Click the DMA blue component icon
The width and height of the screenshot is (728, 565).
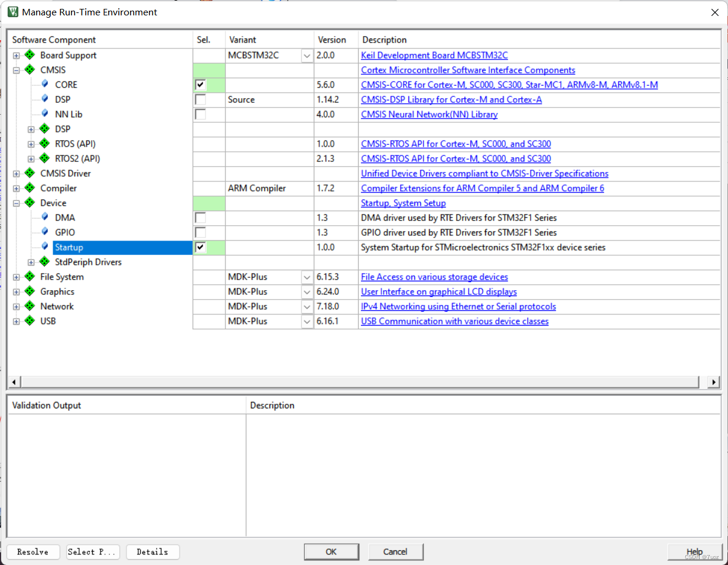pyautogui.click(x=45, y=217)
